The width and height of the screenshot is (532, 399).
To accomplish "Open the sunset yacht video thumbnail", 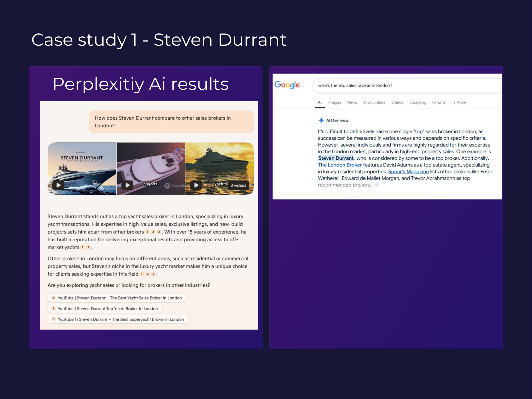I will click(x=219, y=168).
